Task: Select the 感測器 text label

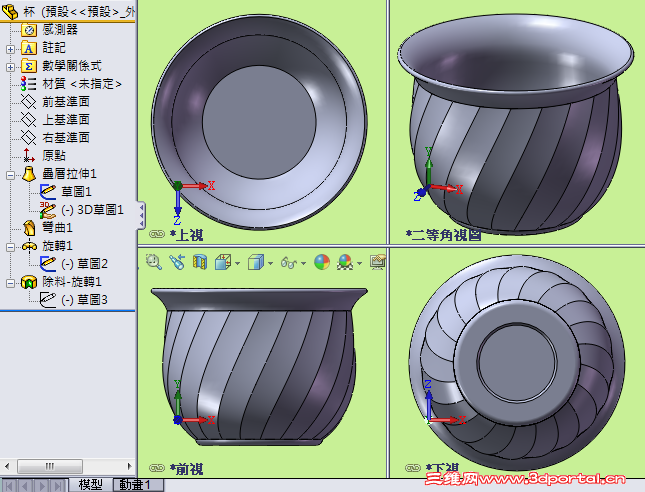Action: coord(60,30)
